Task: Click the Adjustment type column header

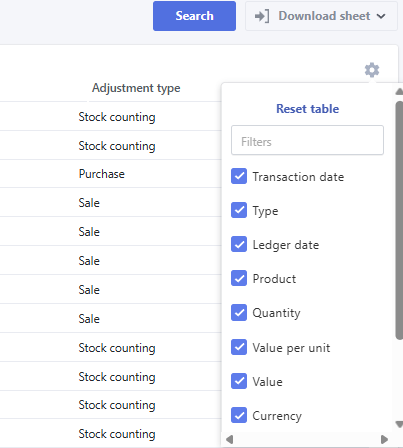Action: [x=136, y=88]
